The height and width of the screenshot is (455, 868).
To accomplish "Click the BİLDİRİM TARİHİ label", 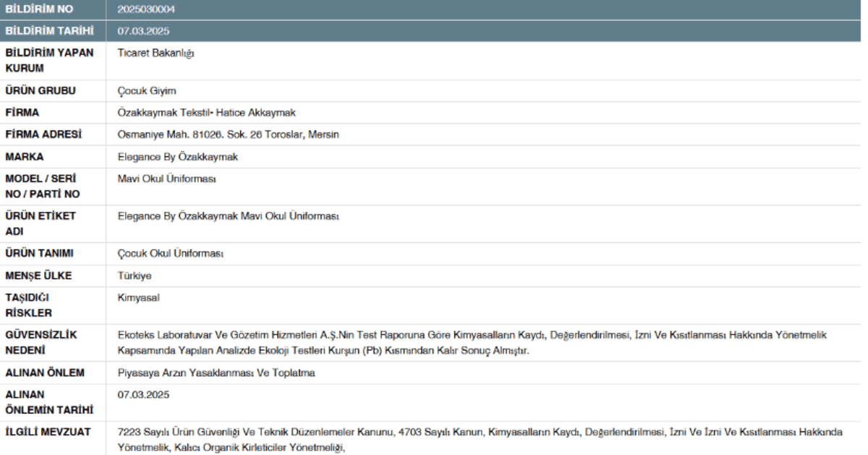I will pos(49,31).
